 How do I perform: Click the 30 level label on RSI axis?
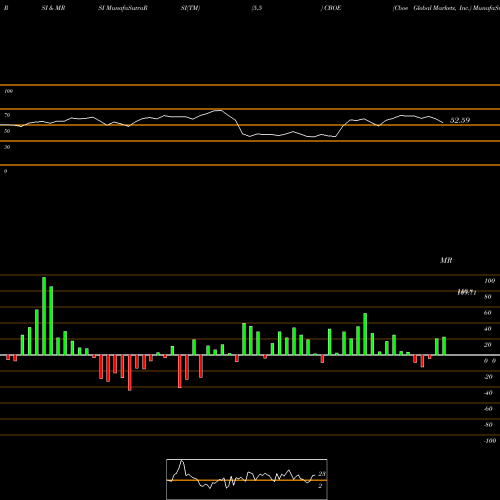(7, 147)
